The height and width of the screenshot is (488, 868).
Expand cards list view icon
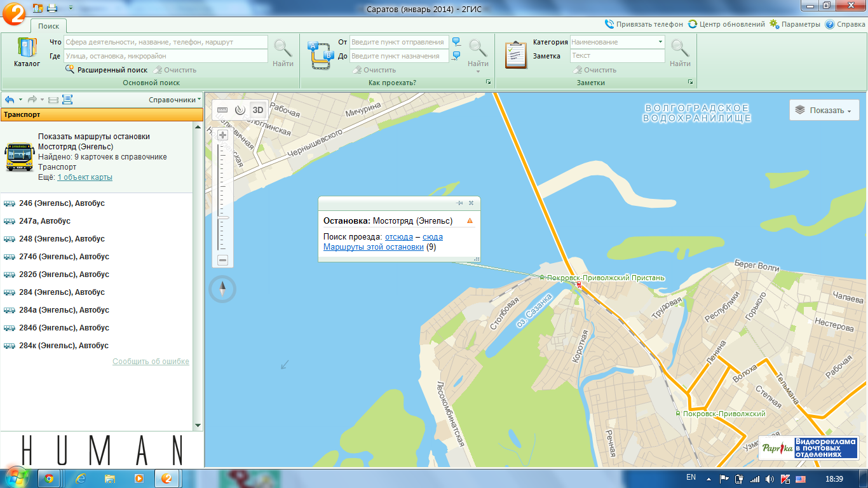[x=67, y=100]
